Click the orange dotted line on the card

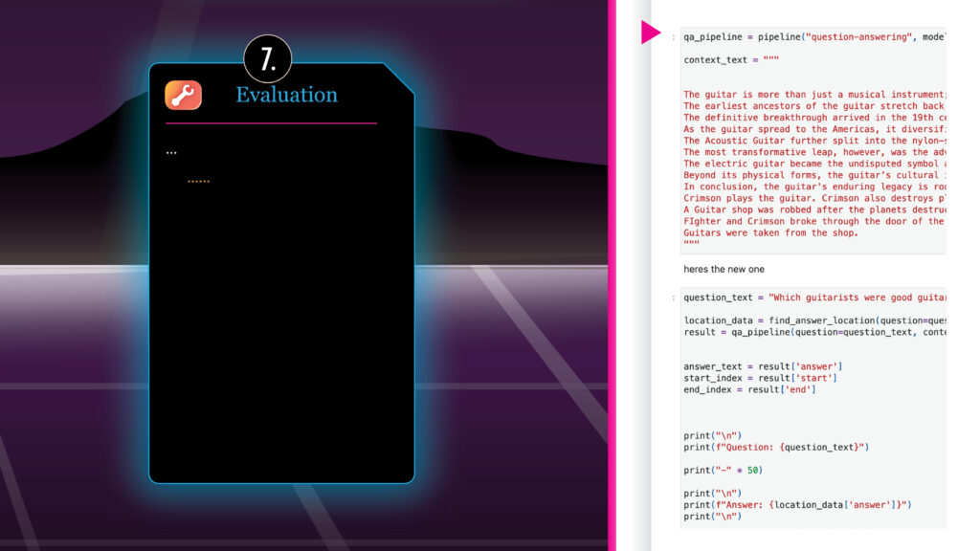[x=198, y=182]
